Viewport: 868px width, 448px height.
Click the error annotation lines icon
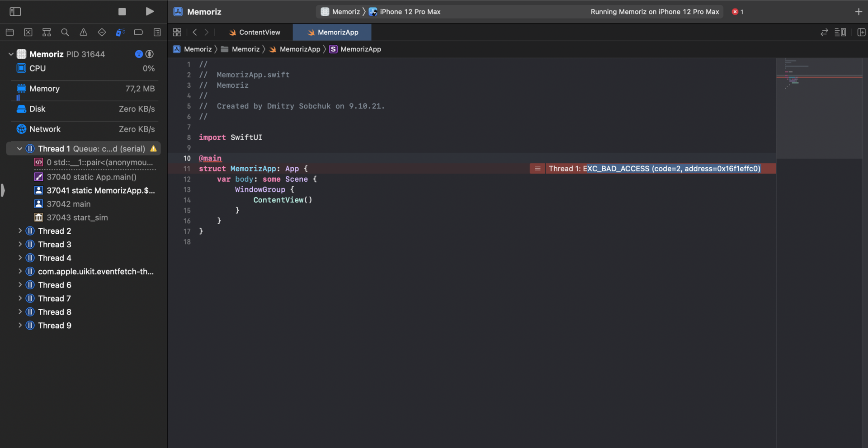click(538, 169)
